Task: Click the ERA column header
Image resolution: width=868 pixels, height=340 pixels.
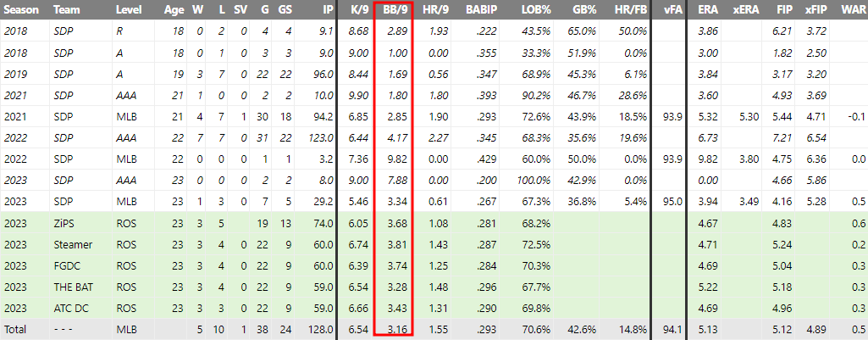Action: 707,10
